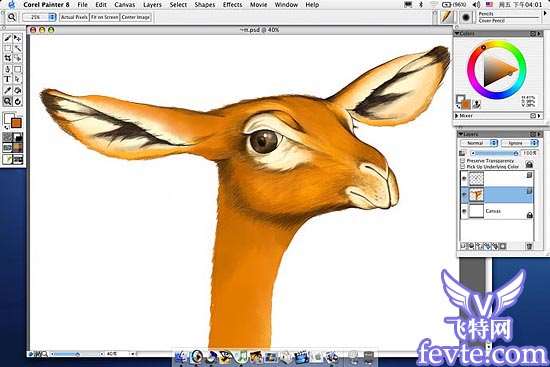
Task: Open the Canvas menu
Action: coord(125,5)
